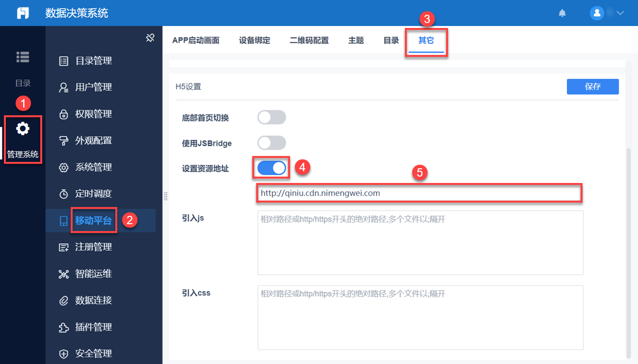Switch to the 目录 tab
The image size is (638, 364).
[x=391, y=40]
